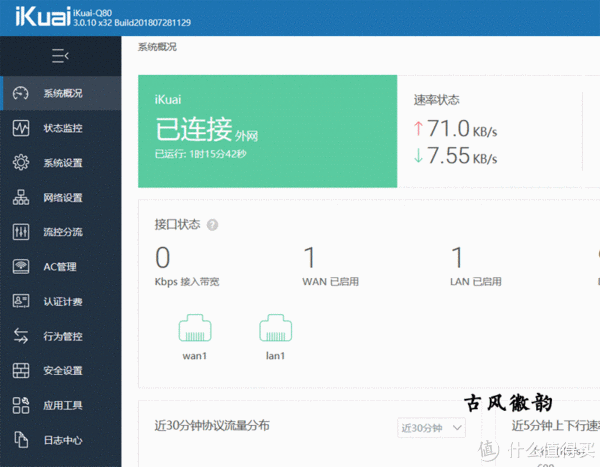Click the 应用工具 apps grid icon

tap(21, 405)
